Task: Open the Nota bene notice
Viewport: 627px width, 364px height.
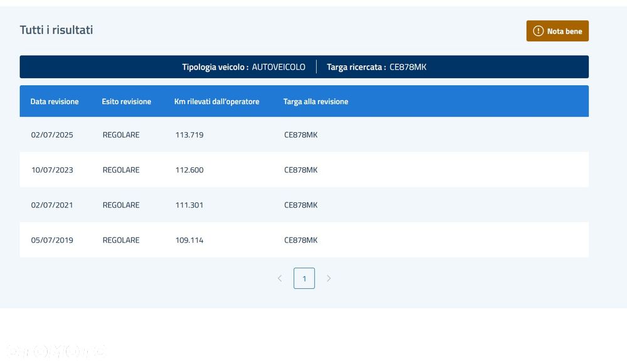Action: [x=557, y=31]
